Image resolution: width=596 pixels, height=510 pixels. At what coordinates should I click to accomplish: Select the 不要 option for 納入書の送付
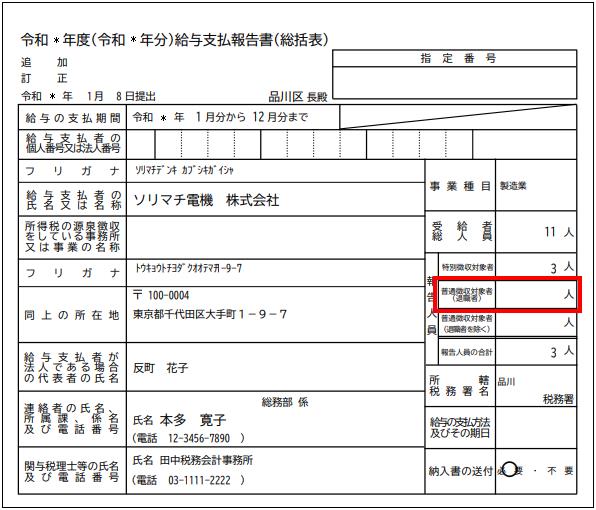[560, 471]
